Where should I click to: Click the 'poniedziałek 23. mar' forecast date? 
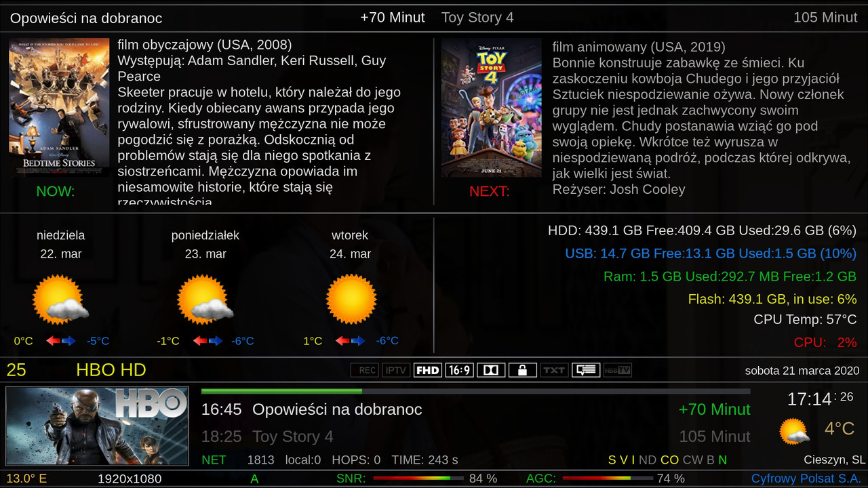(205, 245)
